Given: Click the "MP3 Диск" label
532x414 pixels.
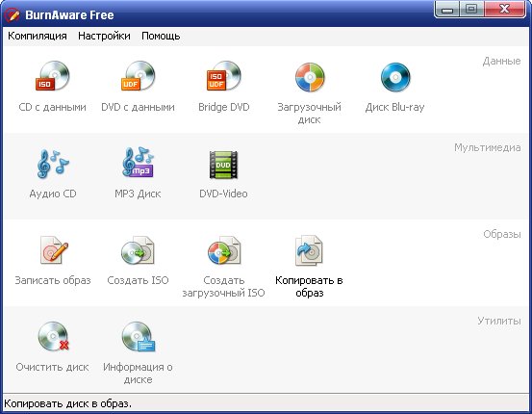Looking at the screenshot, I should coord(138,194).
